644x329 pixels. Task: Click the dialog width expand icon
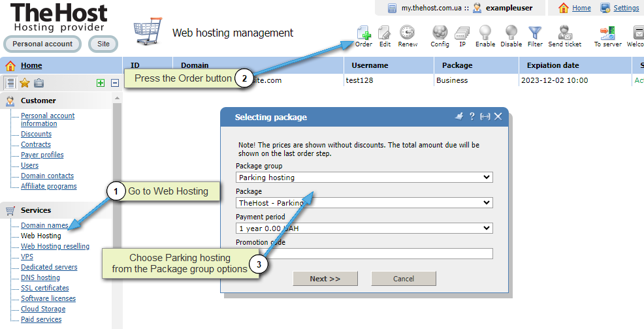485,117
